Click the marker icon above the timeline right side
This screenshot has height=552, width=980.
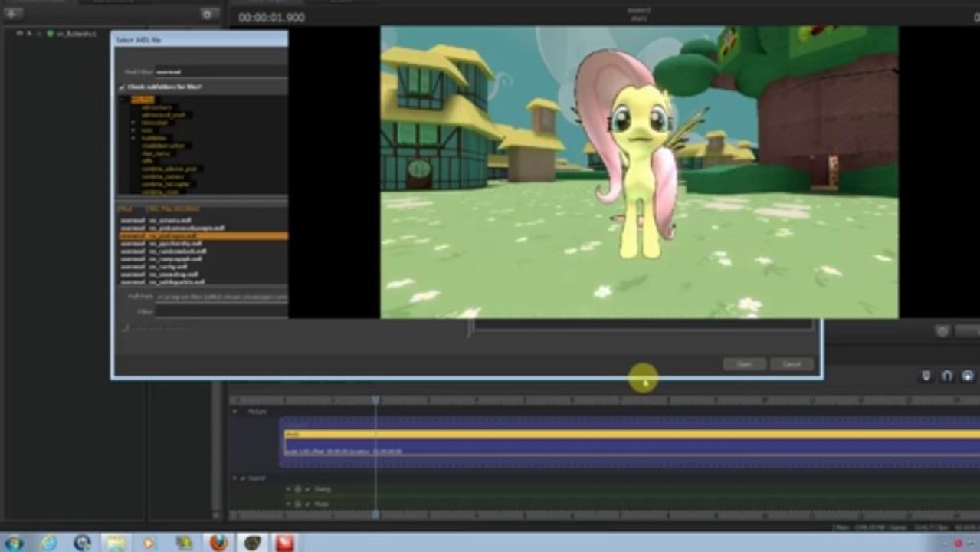tap(926, 376)
